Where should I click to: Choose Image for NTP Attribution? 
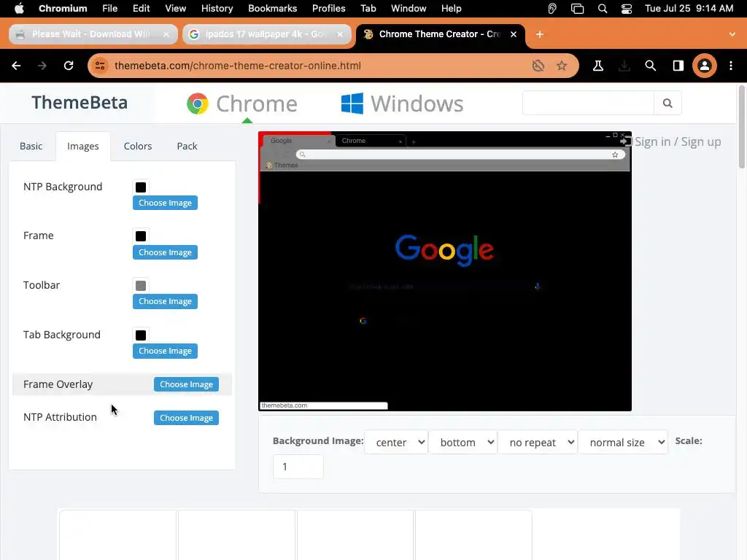186,418
